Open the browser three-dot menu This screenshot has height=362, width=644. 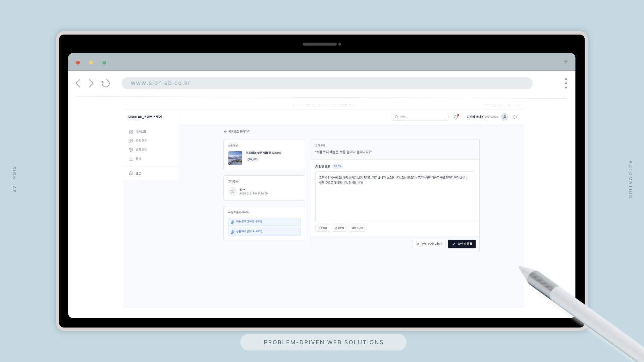566,83
